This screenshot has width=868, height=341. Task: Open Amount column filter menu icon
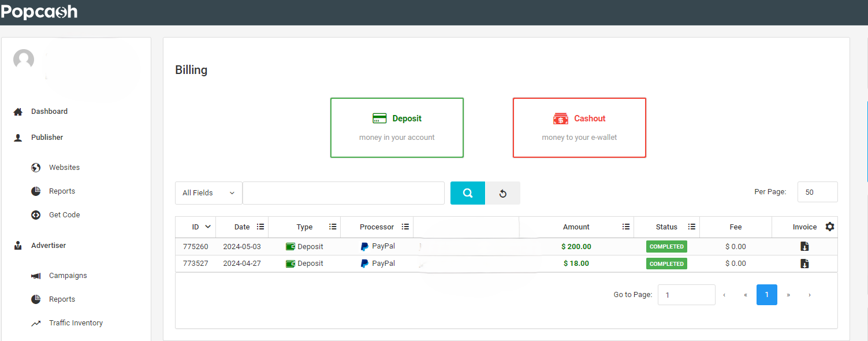[626, 227]
